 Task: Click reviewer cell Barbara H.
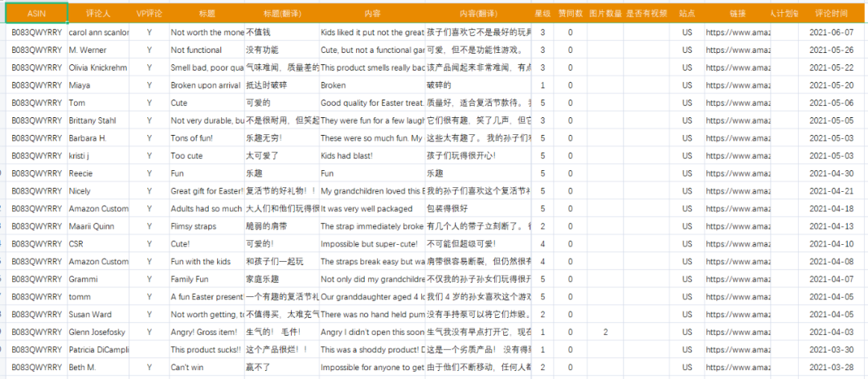pos(98,138)
